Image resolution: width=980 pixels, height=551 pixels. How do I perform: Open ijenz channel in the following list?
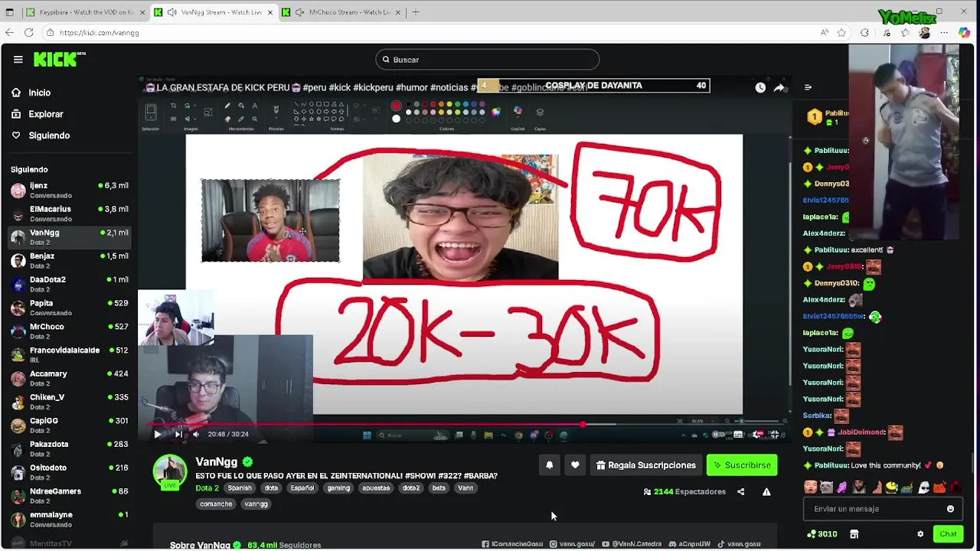click(69, 191)
